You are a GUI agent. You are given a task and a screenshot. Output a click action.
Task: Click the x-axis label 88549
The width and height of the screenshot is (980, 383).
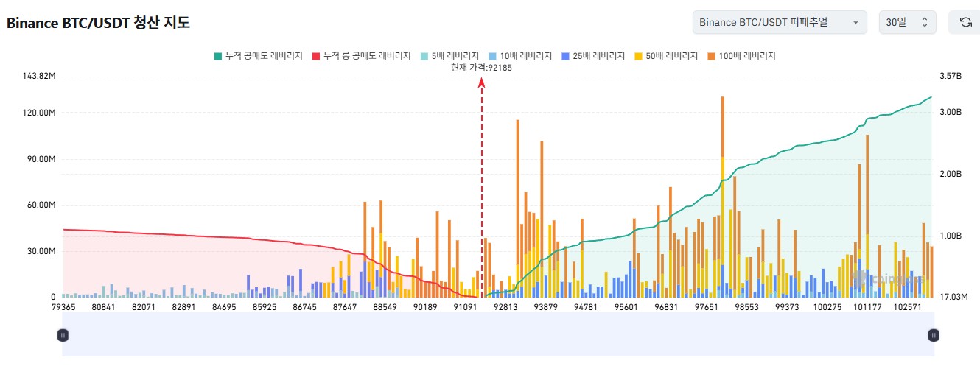(385, 307)
